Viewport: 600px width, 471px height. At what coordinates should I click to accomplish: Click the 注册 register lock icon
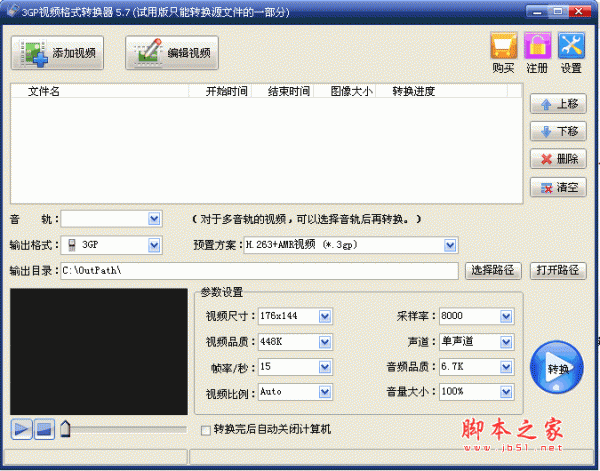coord(537,53)
